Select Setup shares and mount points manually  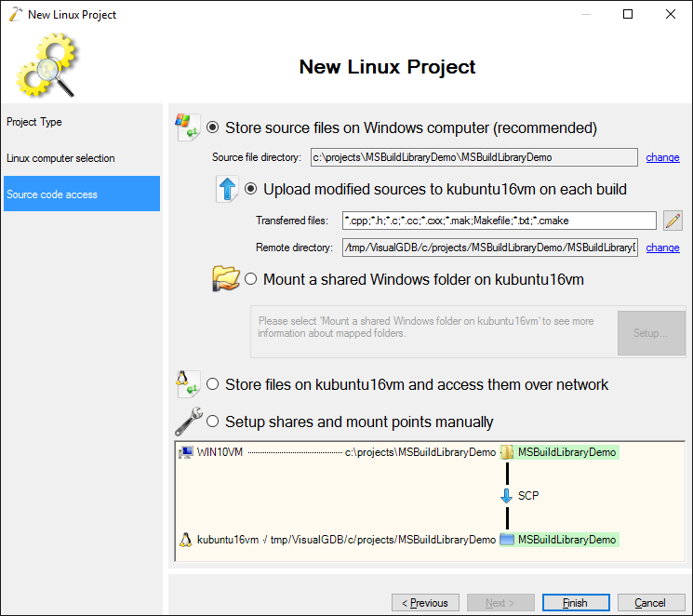tap(213, 421)
